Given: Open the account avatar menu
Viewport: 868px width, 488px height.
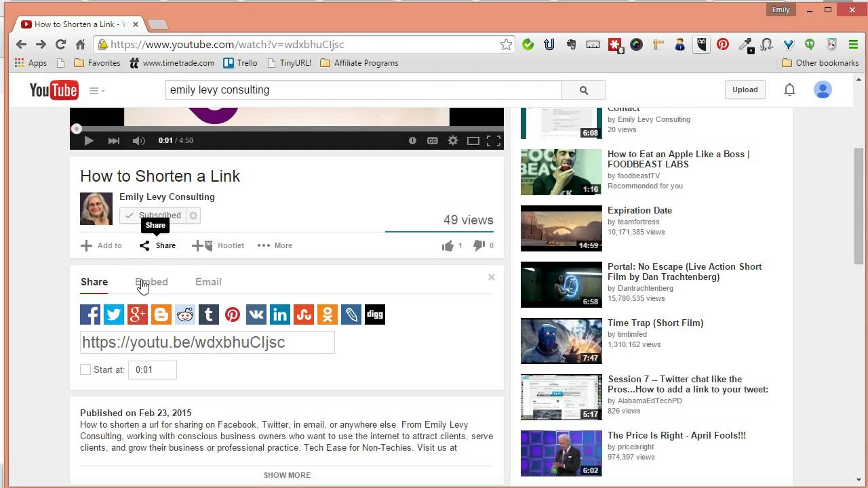Looking at the screenshot, I should click(823, 89).
